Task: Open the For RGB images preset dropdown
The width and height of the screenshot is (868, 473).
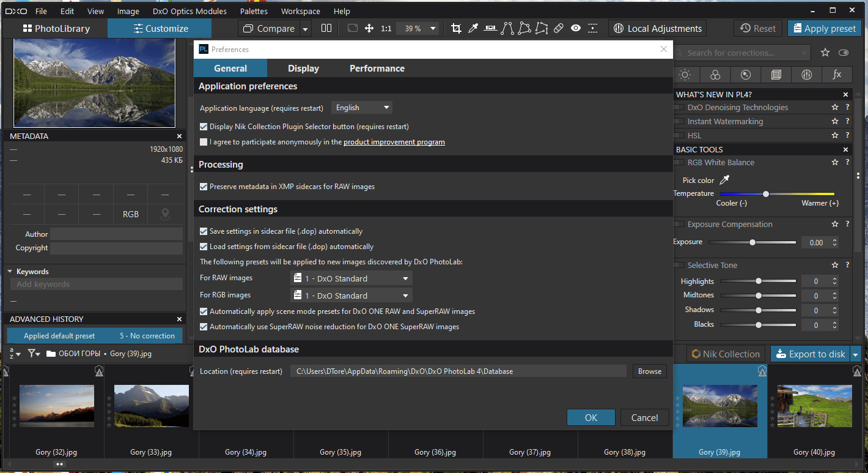Action: tap(351, 296)
